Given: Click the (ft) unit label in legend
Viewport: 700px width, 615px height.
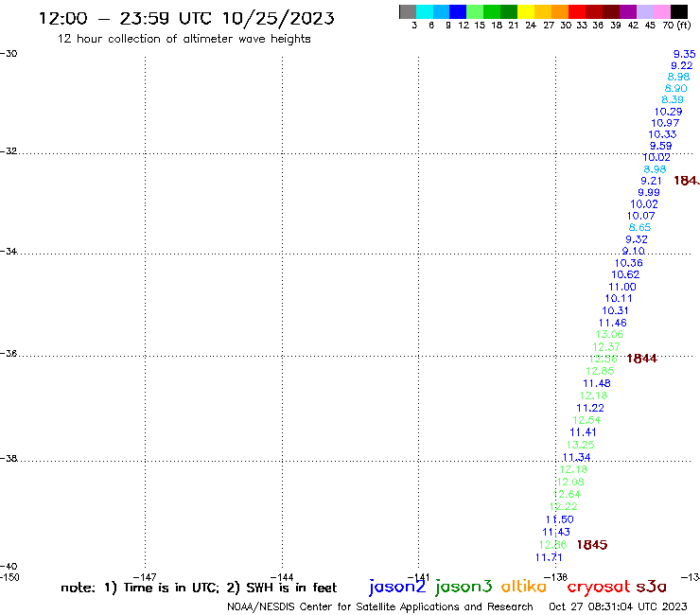Looking at the screenshot, I should click(x=684, y=25).
